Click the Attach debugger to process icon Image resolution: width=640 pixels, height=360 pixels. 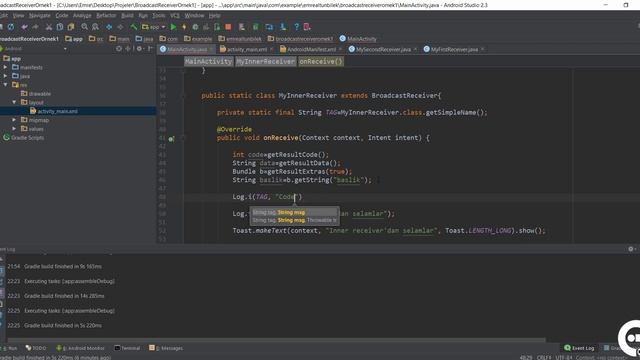tap(217, 27)
